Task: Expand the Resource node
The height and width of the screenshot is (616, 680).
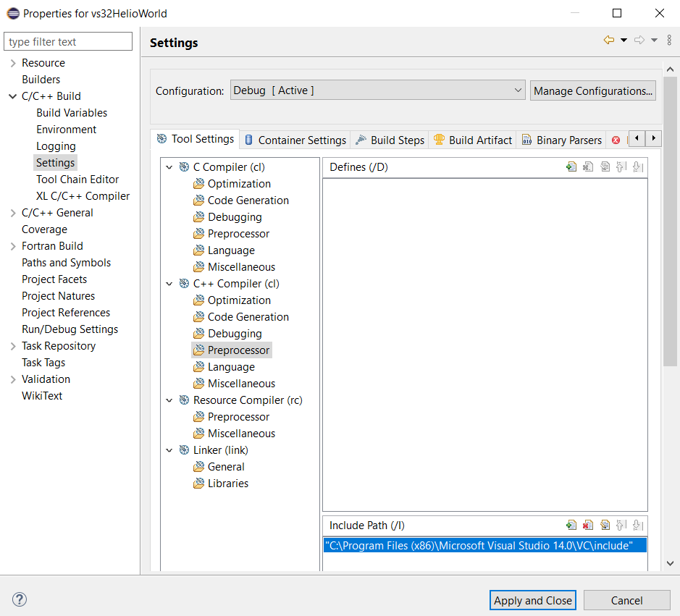Action: [x=13, y=63]
